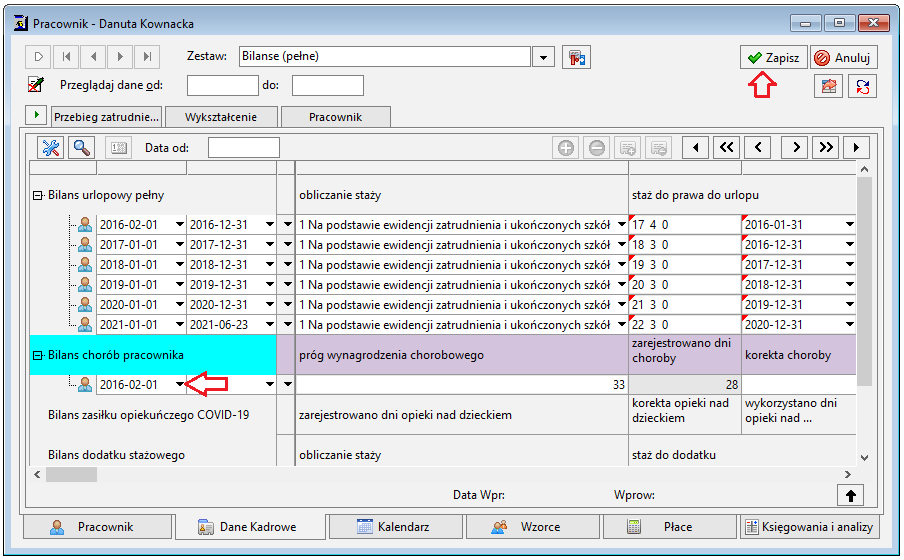This screenshot has height=560, width=904.
Task: Switch to Płace bottom tab
Action: [670, 527]
